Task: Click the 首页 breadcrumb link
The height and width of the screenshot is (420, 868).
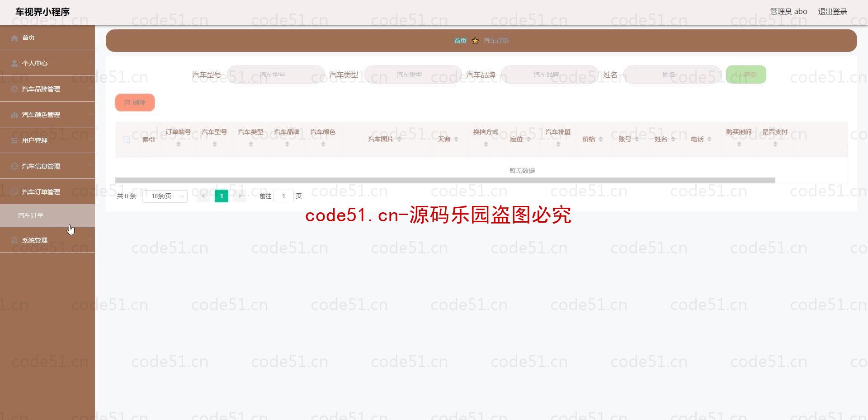Action: pos(460,41)
